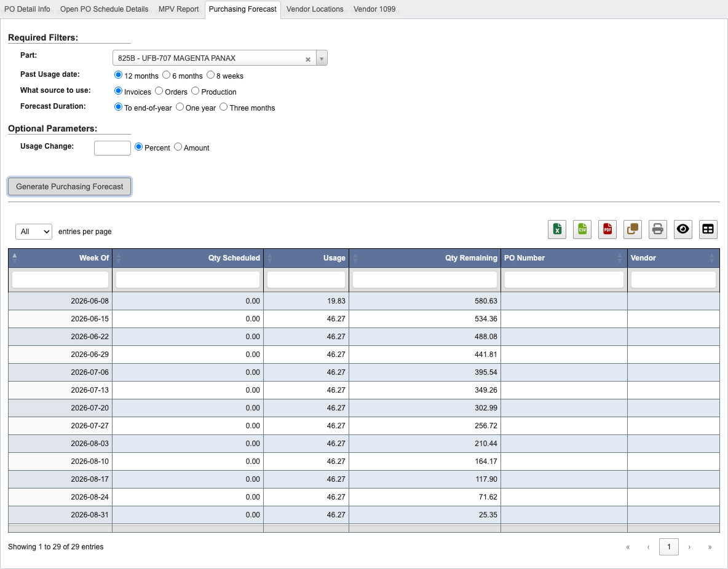Choose Orders as source
Image resolution: width=728 pixels, height=569 pixels.
pos(159,91)
